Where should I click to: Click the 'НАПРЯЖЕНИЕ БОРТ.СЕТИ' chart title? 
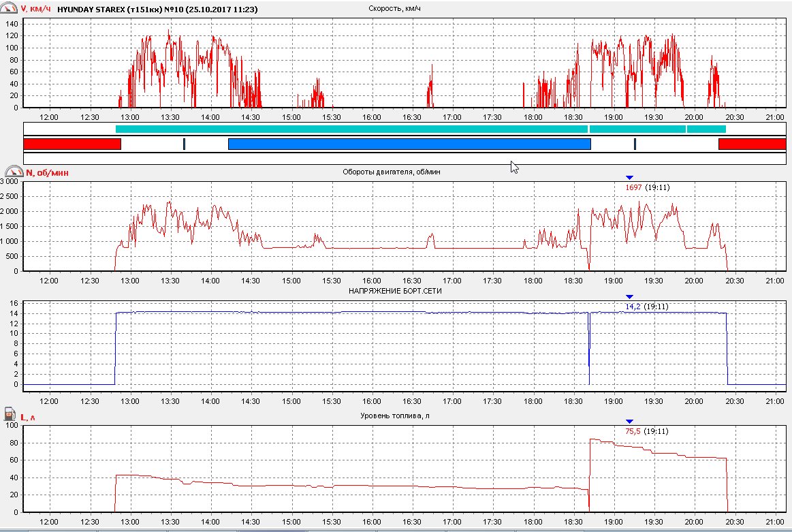[391, 292]
